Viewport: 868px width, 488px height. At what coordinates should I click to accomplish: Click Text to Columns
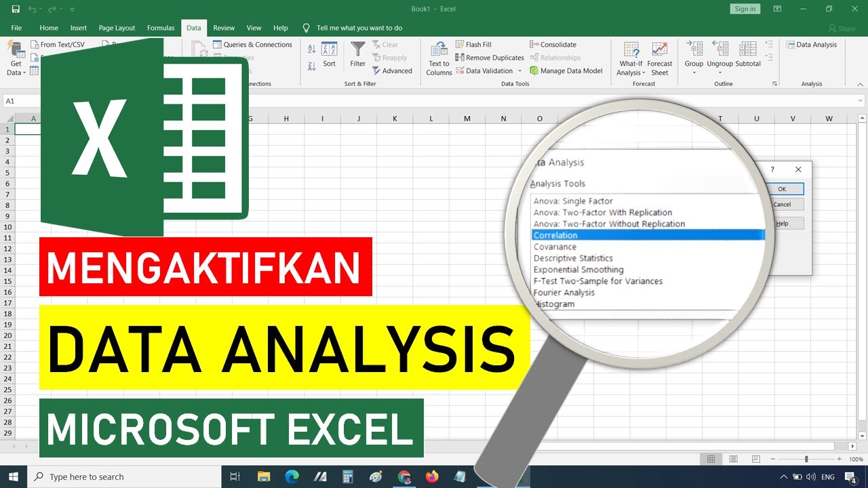439,58
